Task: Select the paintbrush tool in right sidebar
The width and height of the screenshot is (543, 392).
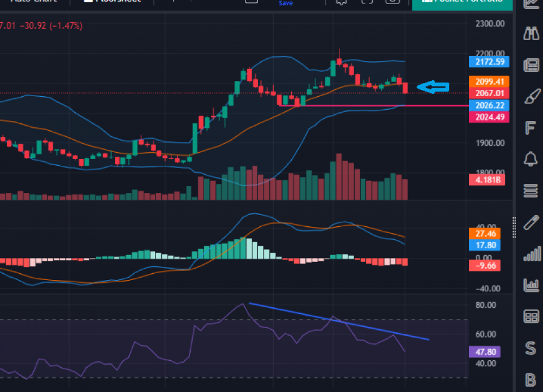Action: 531,96
